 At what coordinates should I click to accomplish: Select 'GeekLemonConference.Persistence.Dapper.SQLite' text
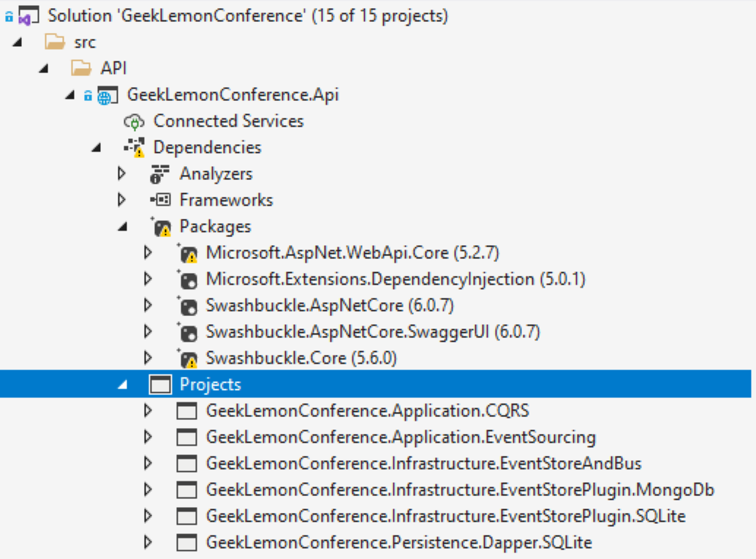pos(398,543)
